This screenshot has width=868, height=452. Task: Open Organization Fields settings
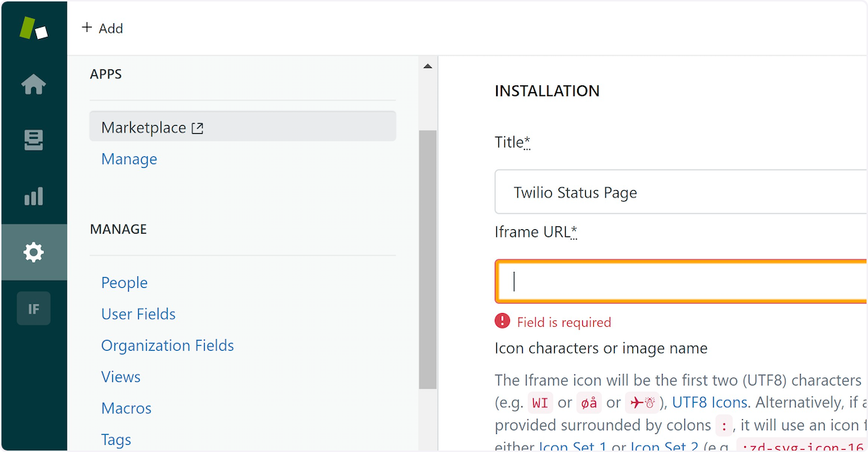168,346
